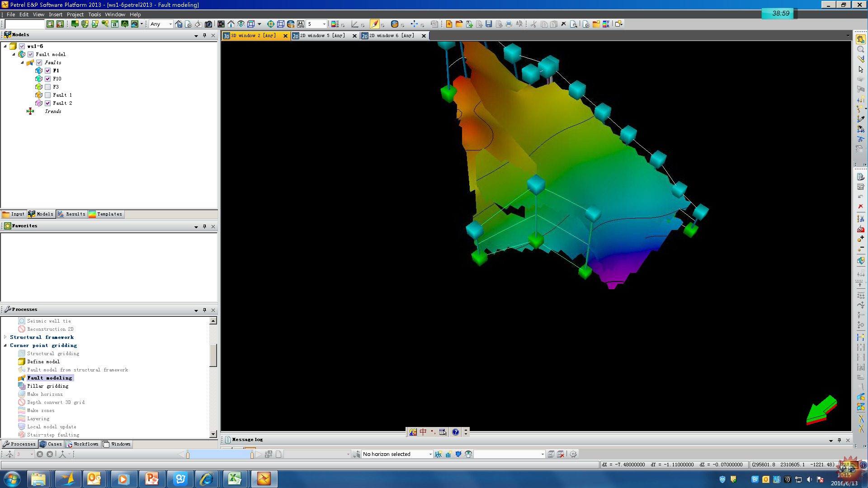
Task: Uncheck the F1 fault checkbox
Action: 47,70
